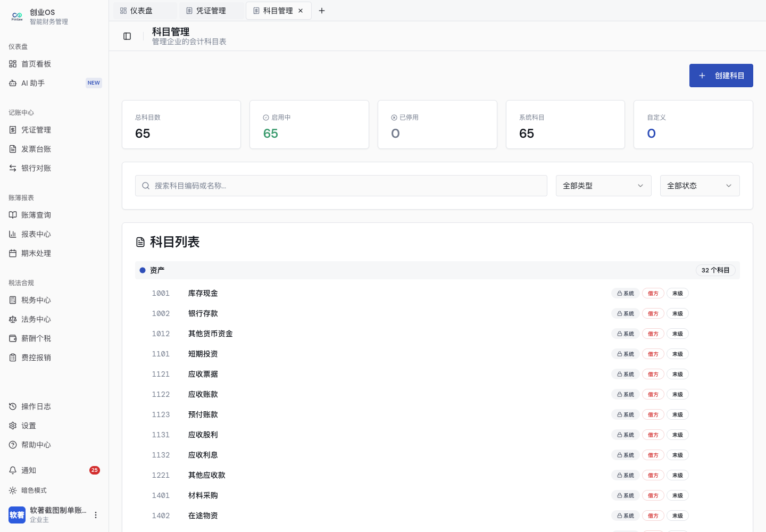Click the 设置 gear icon

pyautogui.click(x=13, y=426)
